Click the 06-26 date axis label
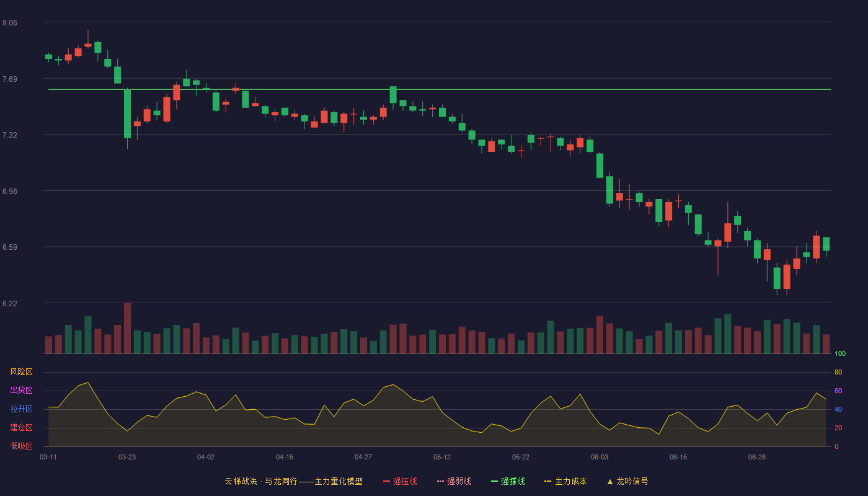 757,457
